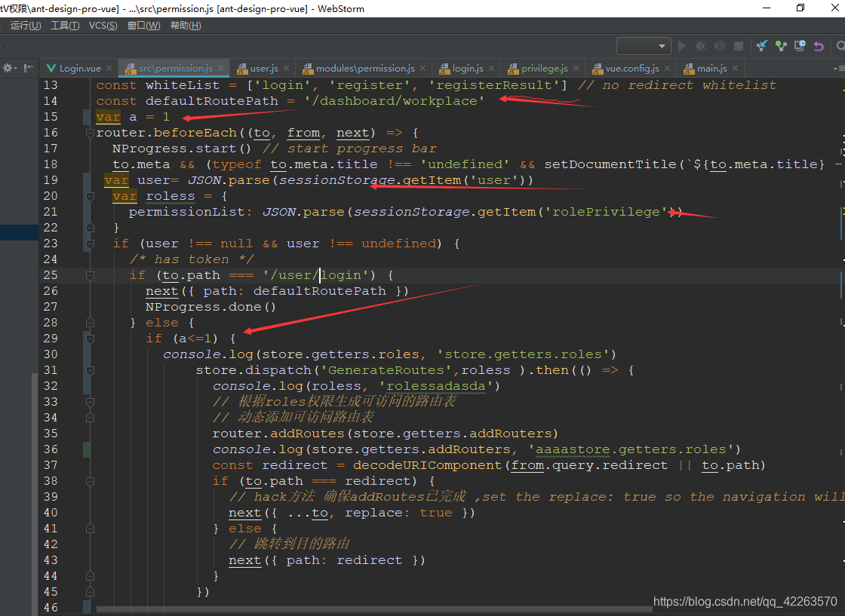The height and width of the screenshot is (616, 845).
Task: Collapse router.beforeEach fold on line 16
Action: tap(90, 133)
